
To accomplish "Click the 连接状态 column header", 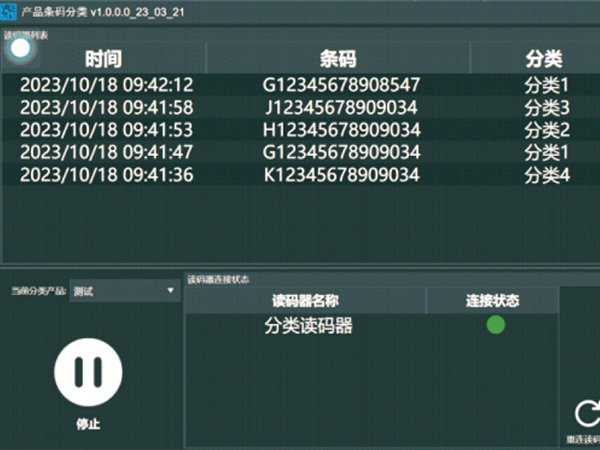I will 493,300.
